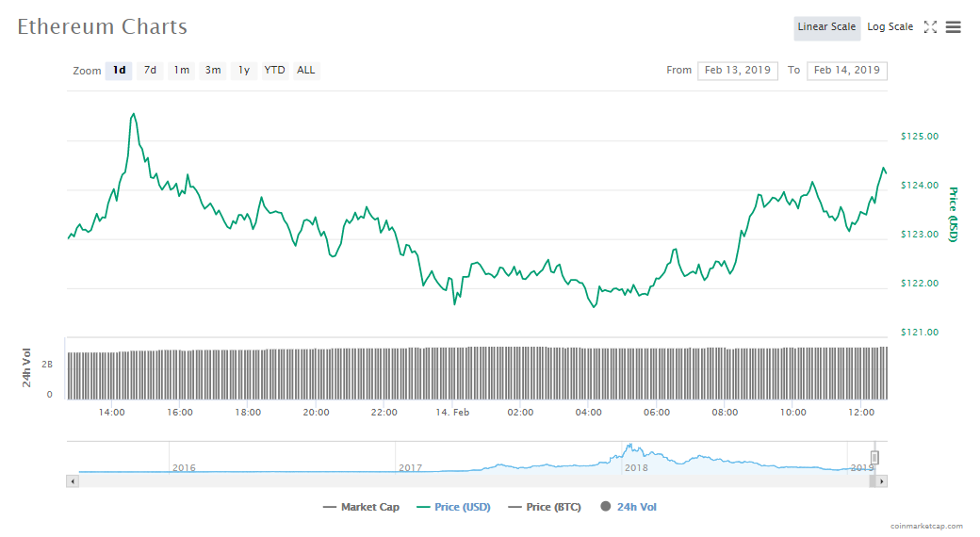Viewport: 980px width, 537px height.
Task: Click the fullscreen expand icon
Action: tap(930, 27)
